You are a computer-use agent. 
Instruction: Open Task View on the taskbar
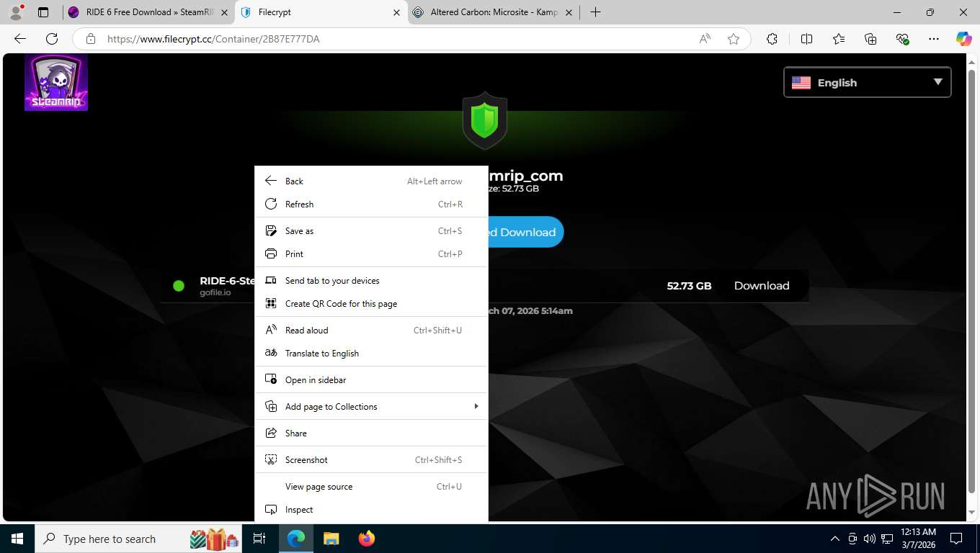pos(259,539)
